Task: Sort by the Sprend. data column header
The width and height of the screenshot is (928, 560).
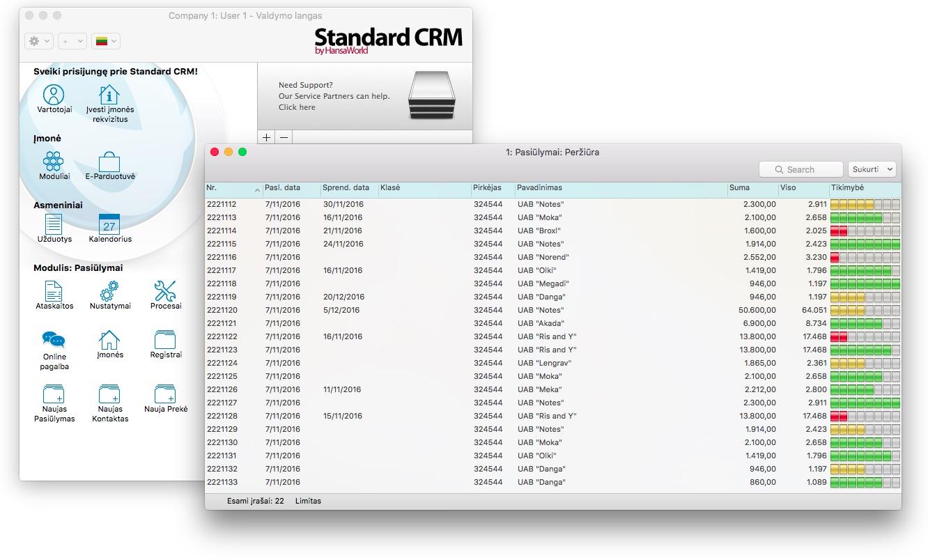Action: click(349, 188)
